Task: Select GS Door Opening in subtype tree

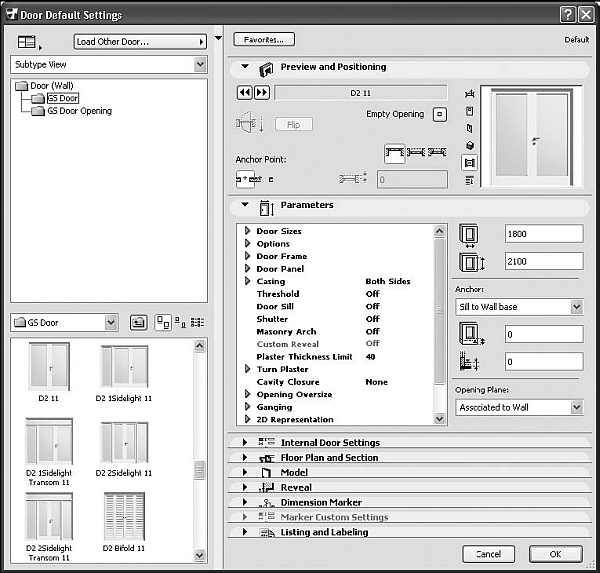Action: tap(78, 111)
